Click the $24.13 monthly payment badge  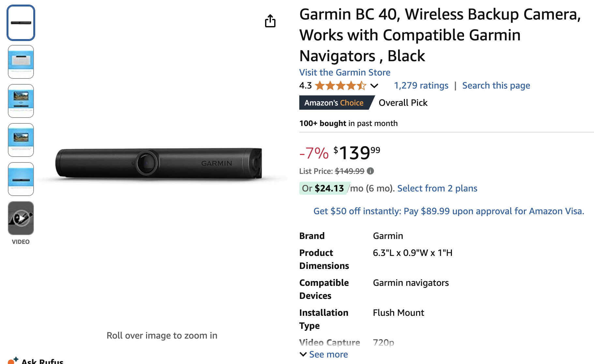pos(323,188)
